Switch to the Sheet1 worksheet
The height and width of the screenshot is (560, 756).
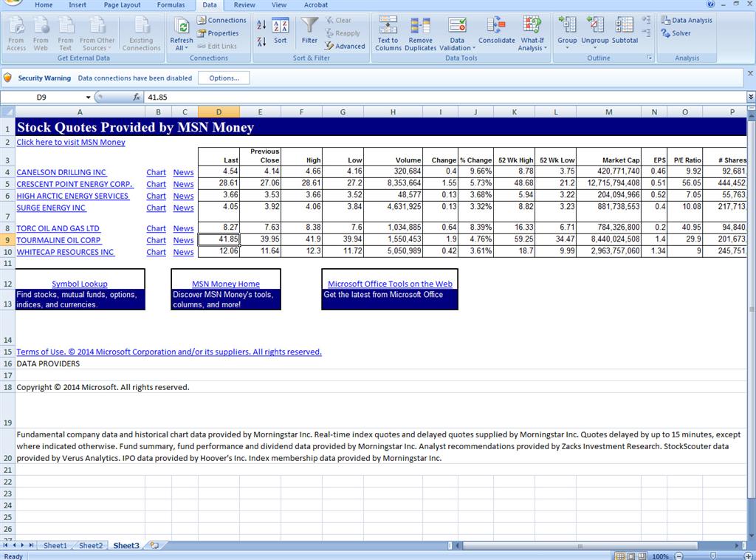coord(55,545)
